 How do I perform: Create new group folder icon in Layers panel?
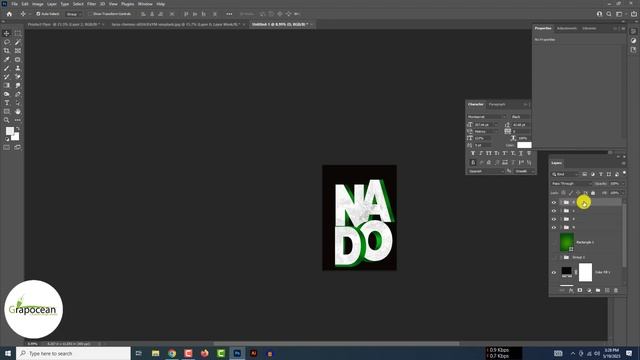pos(598,290)
